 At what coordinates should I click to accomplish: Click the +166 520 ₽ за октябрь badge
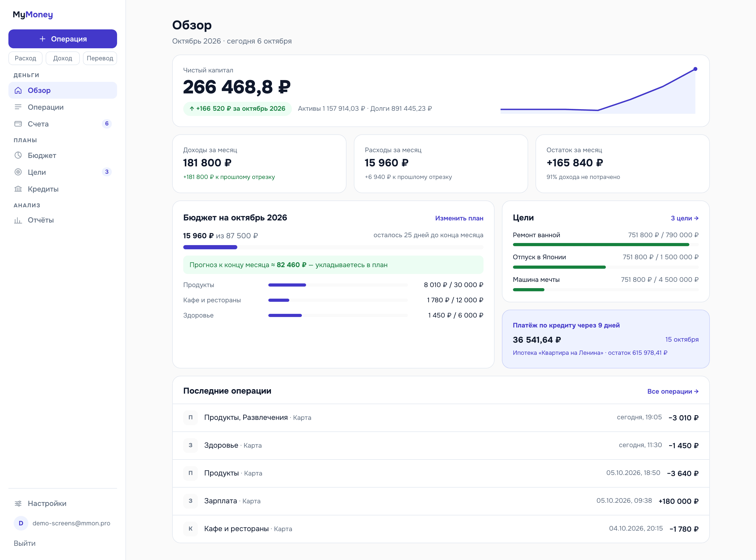click(237, 108)
